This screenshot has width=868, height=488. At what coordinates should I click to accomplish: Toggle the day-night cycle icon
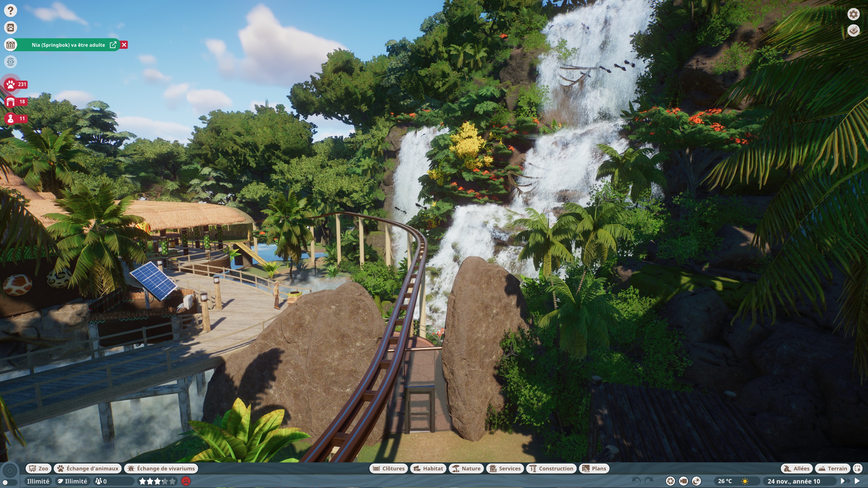coord(696,481)
